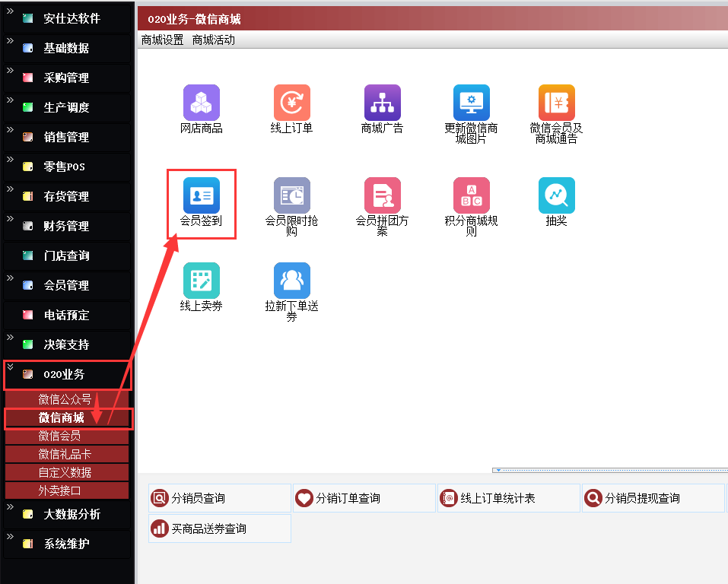
Task: Click the 分销员查询 button
Action: (x=220, y=498)
